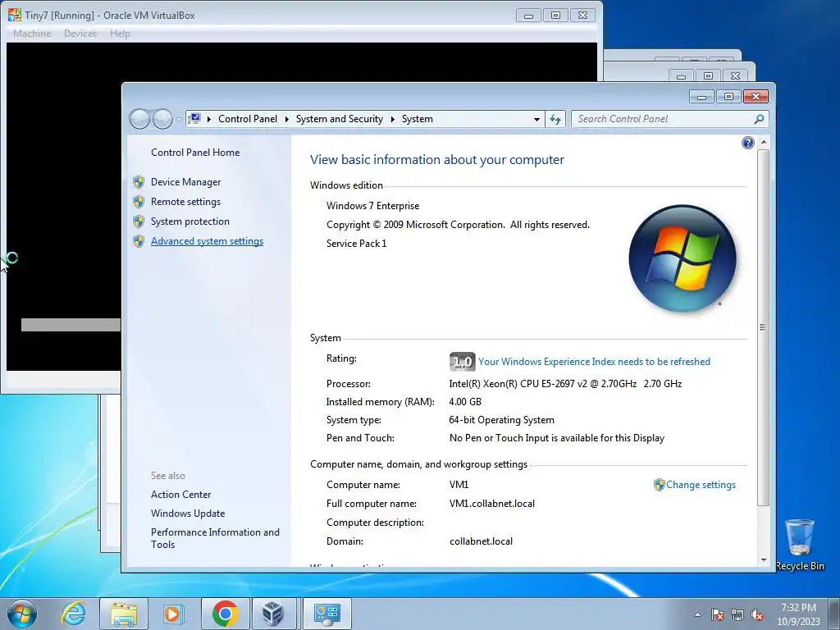
Task: Click the Back navigation button
Action: click(x=139, y=119)
